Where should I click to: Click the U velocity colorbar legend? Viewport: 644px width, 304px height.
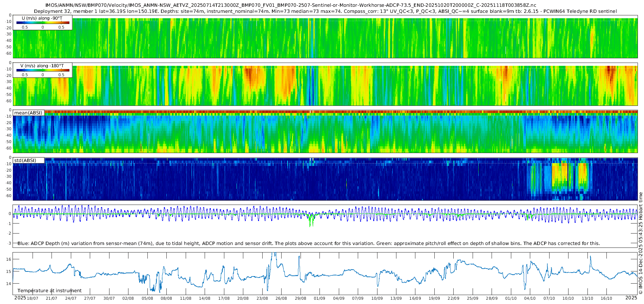[x=43, y=23]
